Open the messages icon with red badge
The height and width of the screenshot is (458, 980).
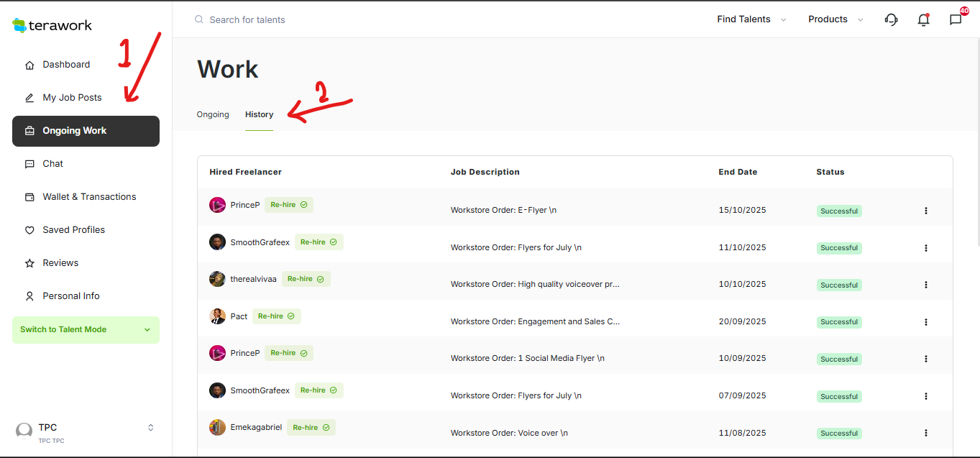956,19
